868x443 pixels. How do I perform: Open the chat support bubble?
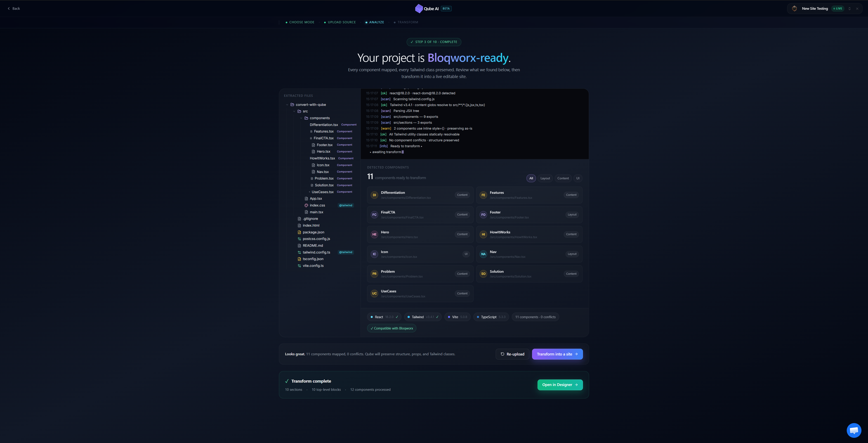click(x=854, y=430)
